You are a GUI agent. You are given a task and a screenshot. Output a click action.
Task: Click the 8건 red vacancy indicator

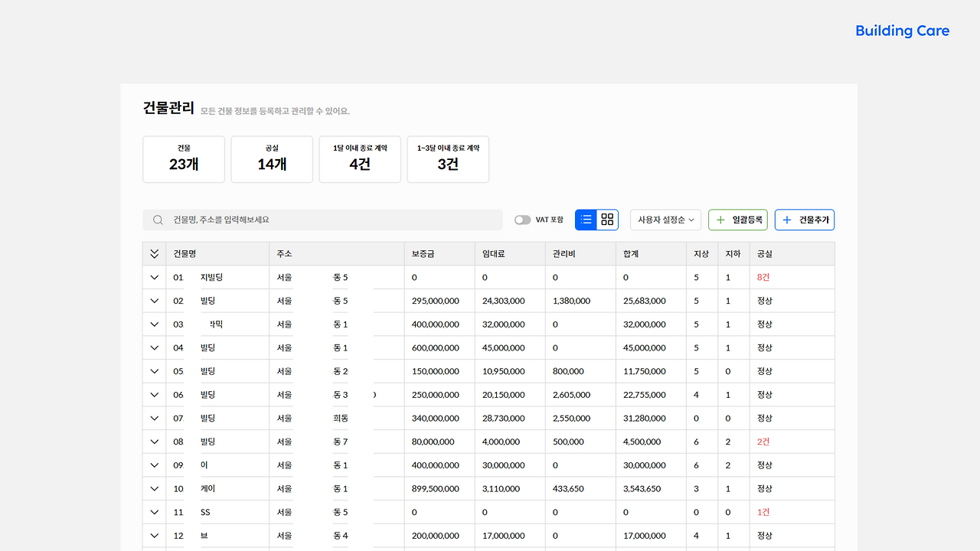click(762, 277)
